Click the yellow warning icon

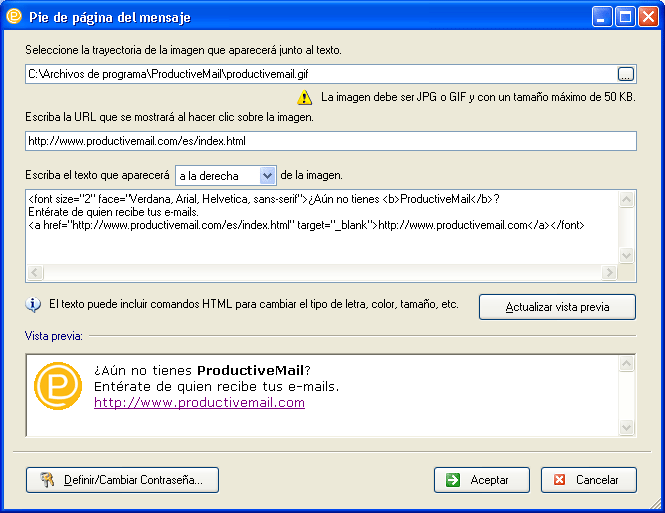tap(305, 98)
